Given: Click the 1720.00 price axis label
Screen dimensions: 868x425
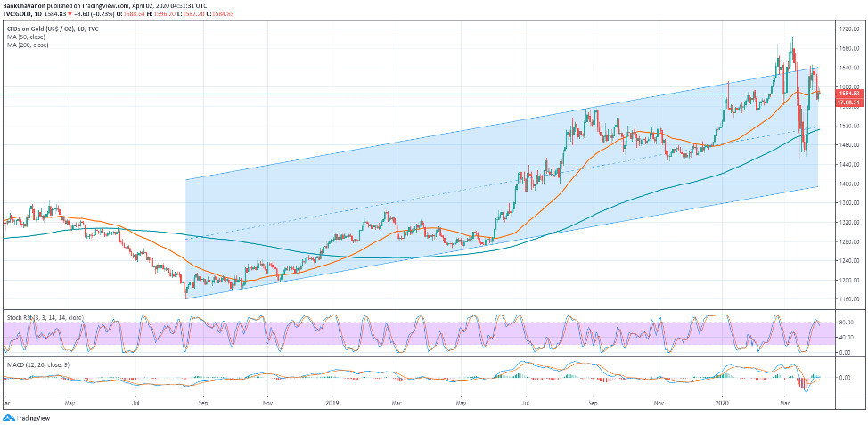Looking at the screenshot, I should (x=848, y=29).
